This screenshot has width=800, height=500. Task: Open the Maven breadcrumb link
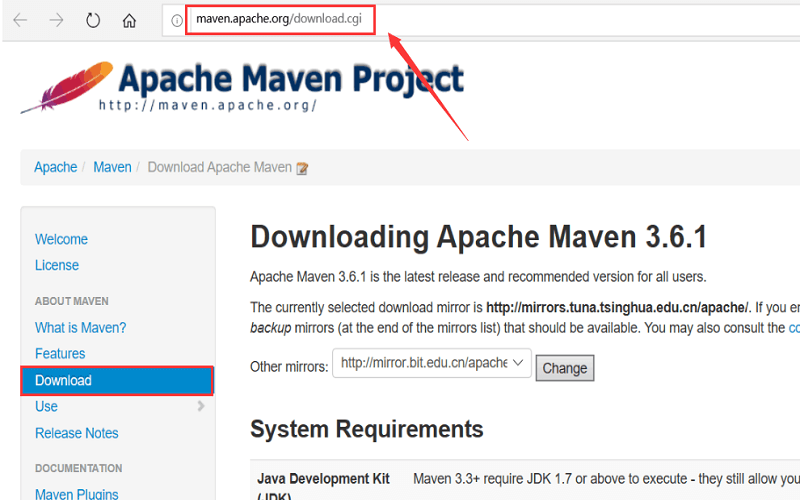pos(112,167)
